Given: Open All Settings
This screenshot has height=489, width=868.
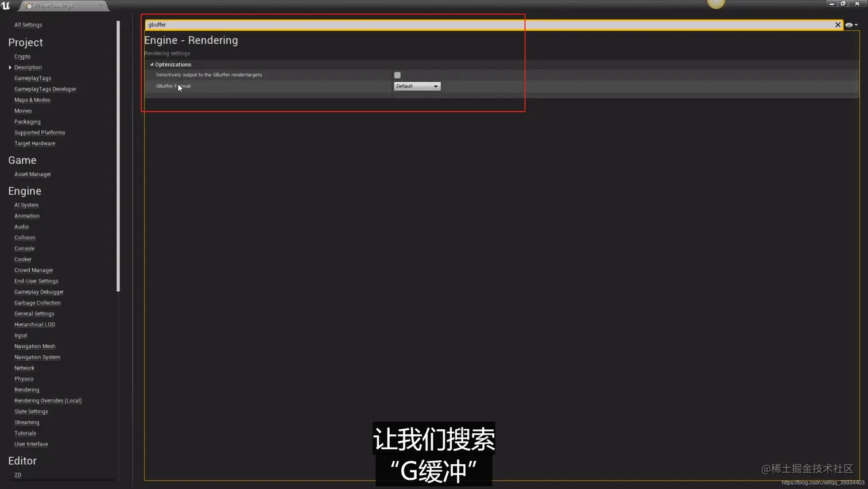Looking at the screenshot, I should click(28, 25).
